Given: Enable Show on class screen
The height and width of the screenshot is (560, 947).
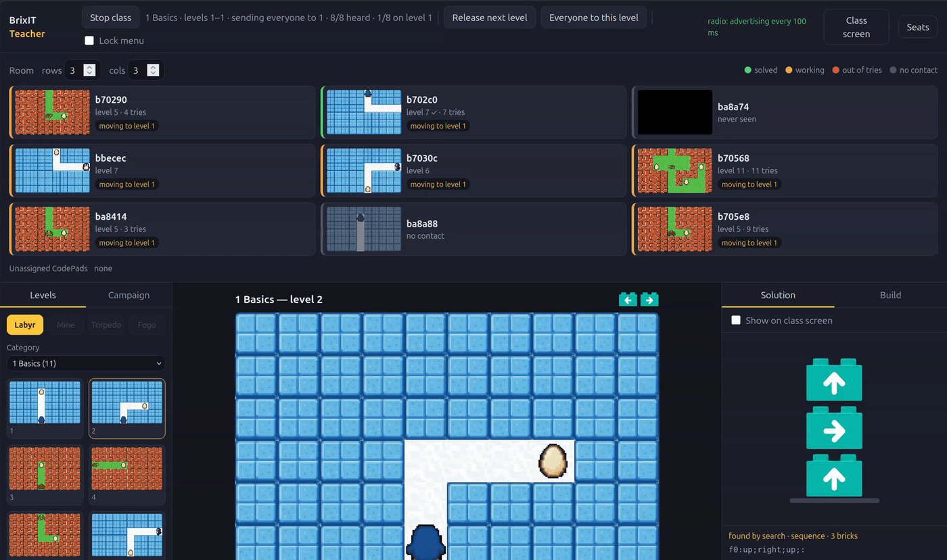Looking at the screenshot, I should [x=736, y=321].
